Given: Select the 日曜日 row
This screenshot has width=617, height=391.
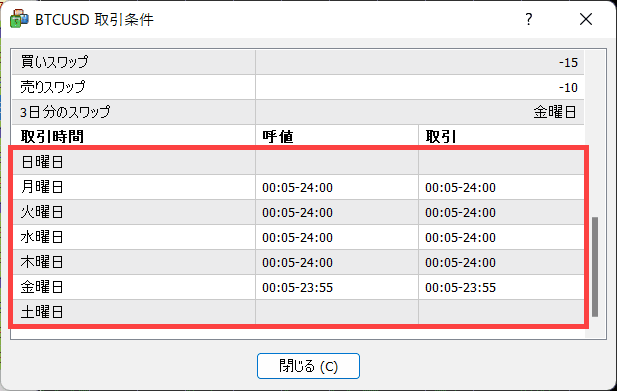Looking at the screenshot, I should (x=298, y=162).
